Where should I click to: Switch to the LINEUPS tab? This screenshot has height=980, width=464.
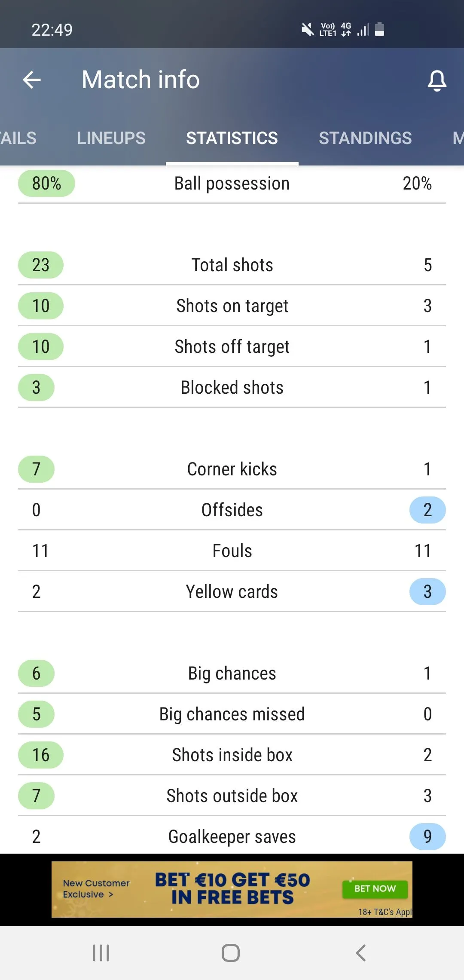click(111, 138)
